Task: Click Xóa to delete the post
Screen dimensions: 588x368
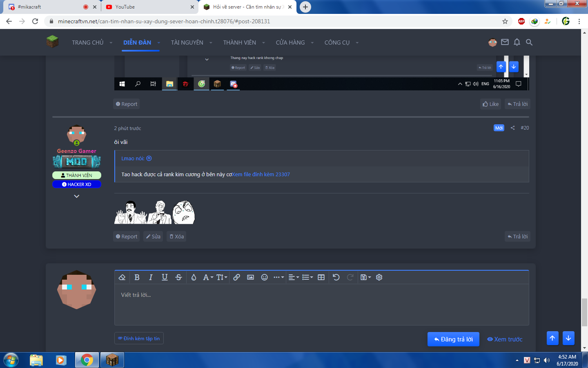Action: tap(176, 236)
